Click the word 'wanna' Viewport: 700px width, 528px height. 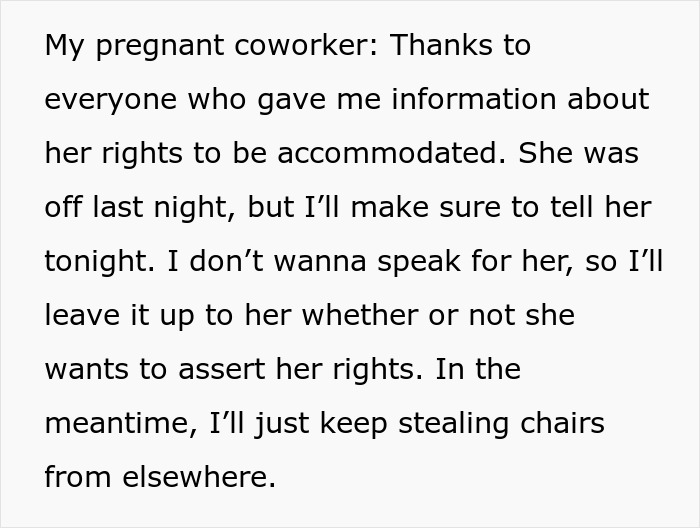click(320, 262)
